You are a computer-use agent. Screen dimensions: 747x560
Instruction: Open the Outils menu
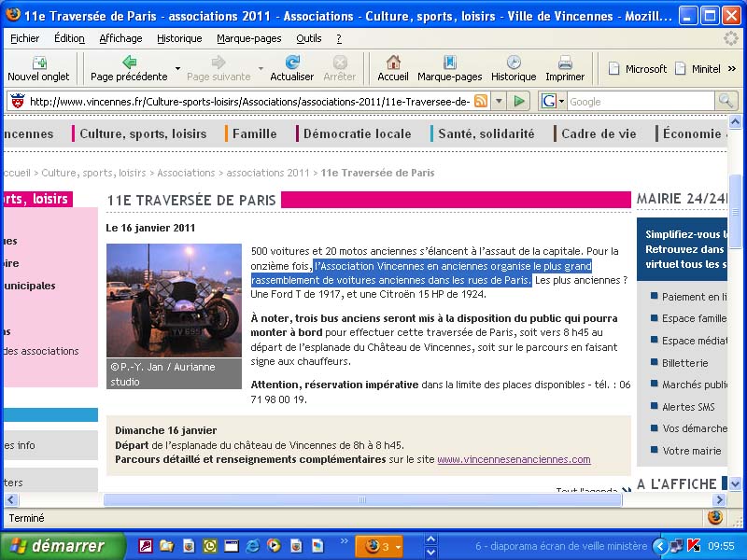point(309,38)
